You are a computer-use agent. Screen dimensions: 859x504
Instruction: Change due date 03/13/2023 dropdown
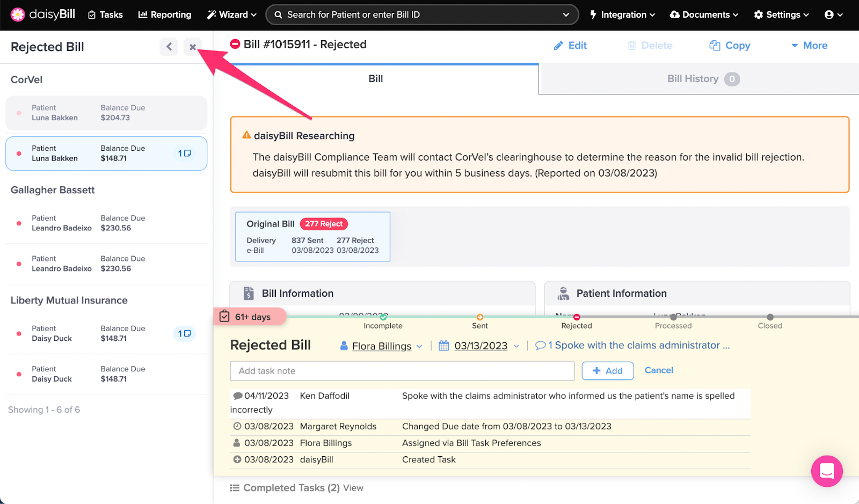click(x=486, y=346)
